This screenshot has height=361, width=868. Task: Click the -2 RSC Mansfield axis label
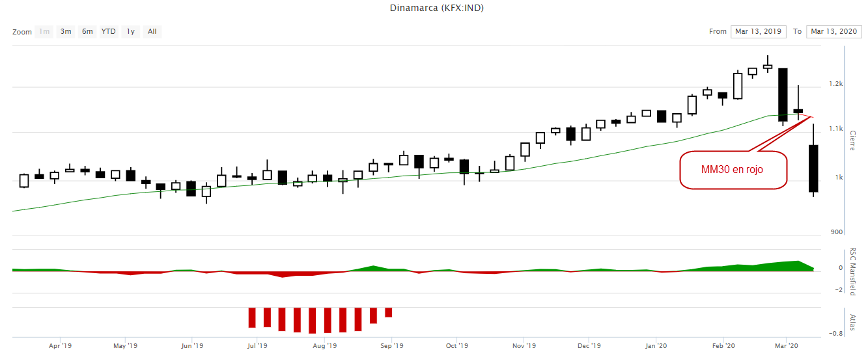tap(839, 289)
